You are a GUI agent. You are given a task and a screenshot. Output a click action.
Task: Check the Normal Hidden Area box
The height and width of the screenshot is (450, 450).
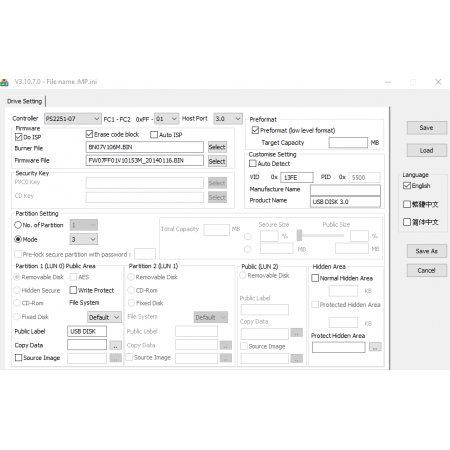(x=315, y=278)
